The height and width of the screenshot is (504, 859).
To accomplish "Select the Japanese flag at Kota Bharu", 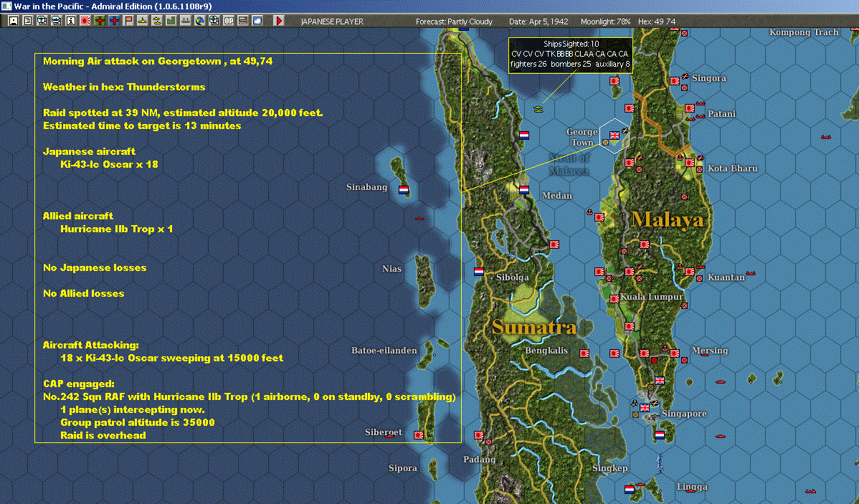I will click(690, 163).
